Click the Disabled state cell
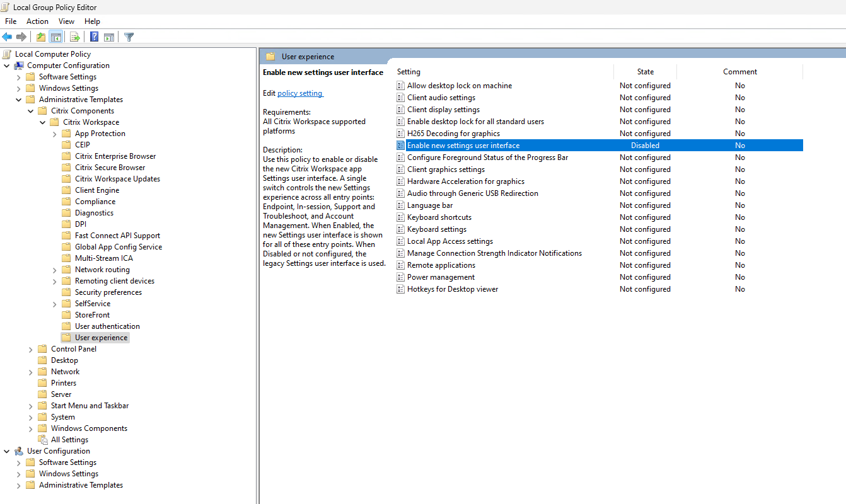Image resolution: width=846 pixels, height=504 pixels. tap(645, 146)
